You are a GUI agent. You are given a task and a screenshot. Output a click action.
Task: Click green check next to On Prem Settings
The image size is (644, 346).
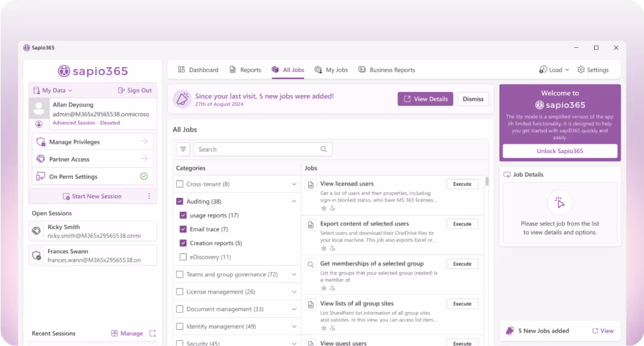pyautogui.click(x=144, y=176)
